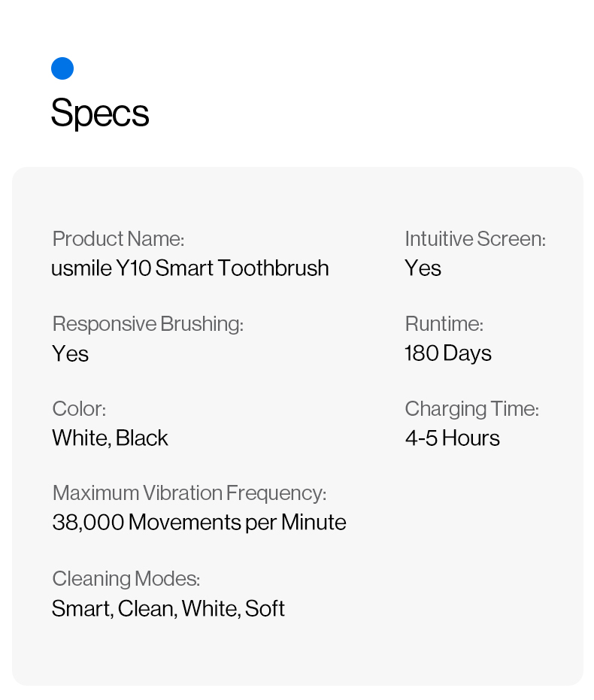Select the Product Name label
This screenshot has height=700, width=594.
pos(118,239)
